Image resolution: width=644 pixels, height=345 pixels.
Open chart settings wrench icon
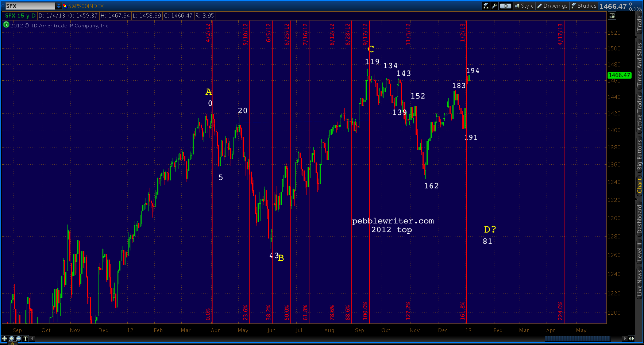[494, 6]
